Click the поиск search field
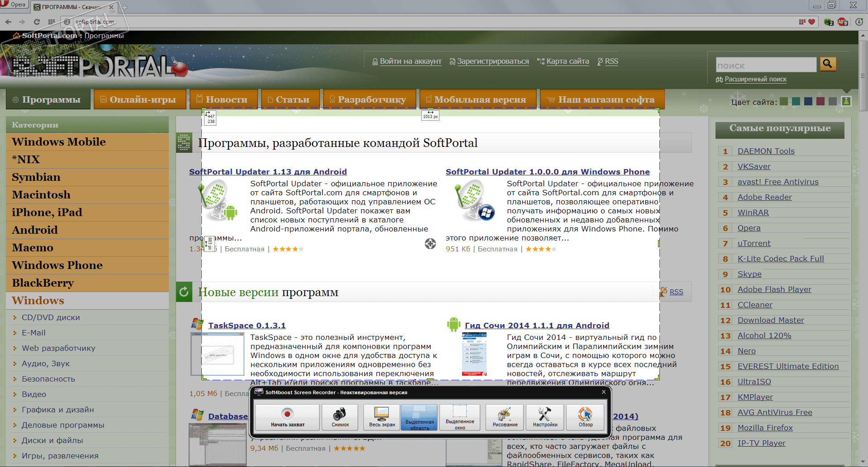Image resolution: width=868 pixels, height=467 pixels. 766,65
